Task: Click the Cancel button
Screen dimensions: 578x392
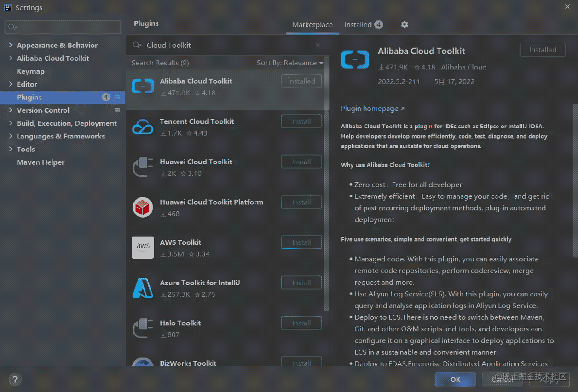Action: tap(502, 379)
